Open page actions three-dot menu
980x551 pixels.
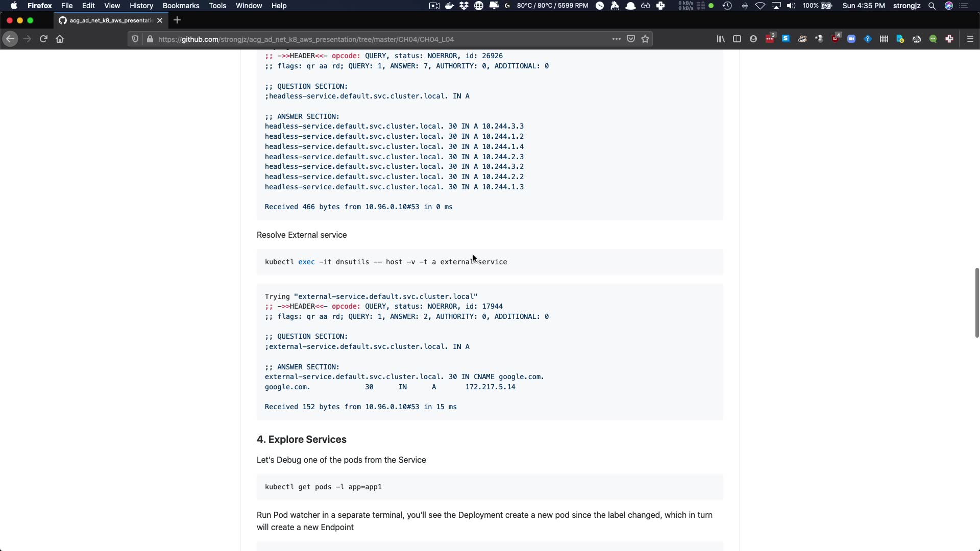click(x=617, y=39)
